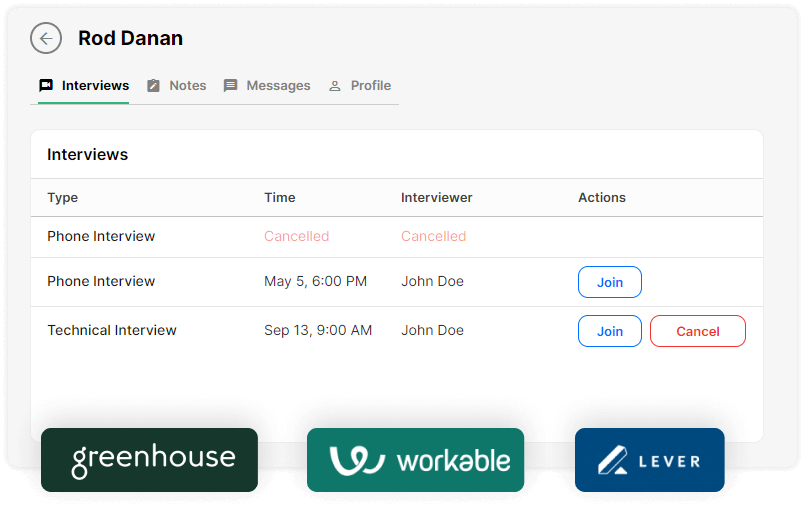
Task: Join the Technical Interview on Sep 13
Action: (x=610, y=331)
